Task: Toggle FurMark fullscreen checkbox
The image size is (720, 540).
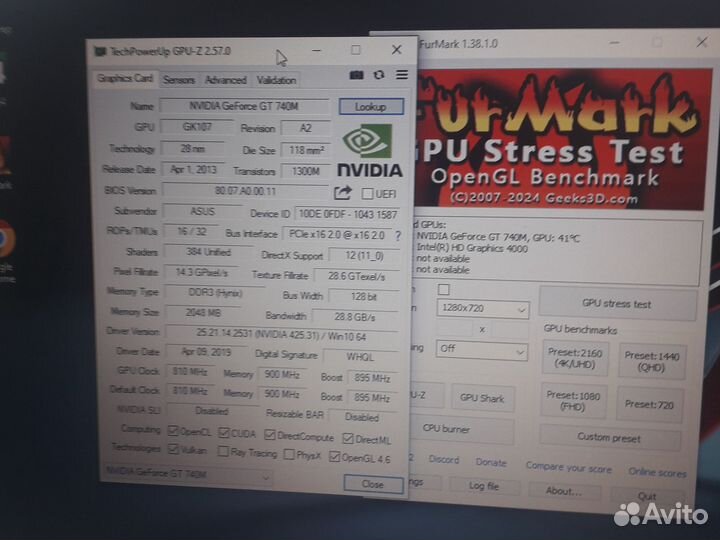Action: point(444,289)
